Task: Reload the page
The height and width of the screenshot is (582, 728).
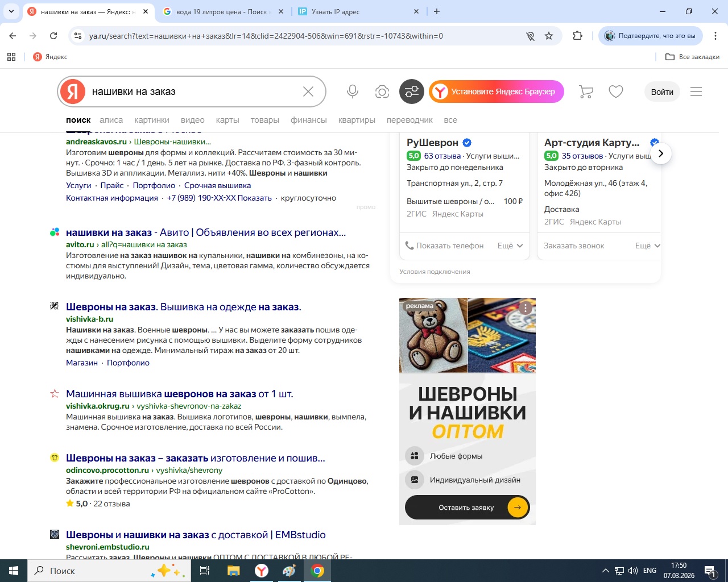Action: click(x=53, y=36)
